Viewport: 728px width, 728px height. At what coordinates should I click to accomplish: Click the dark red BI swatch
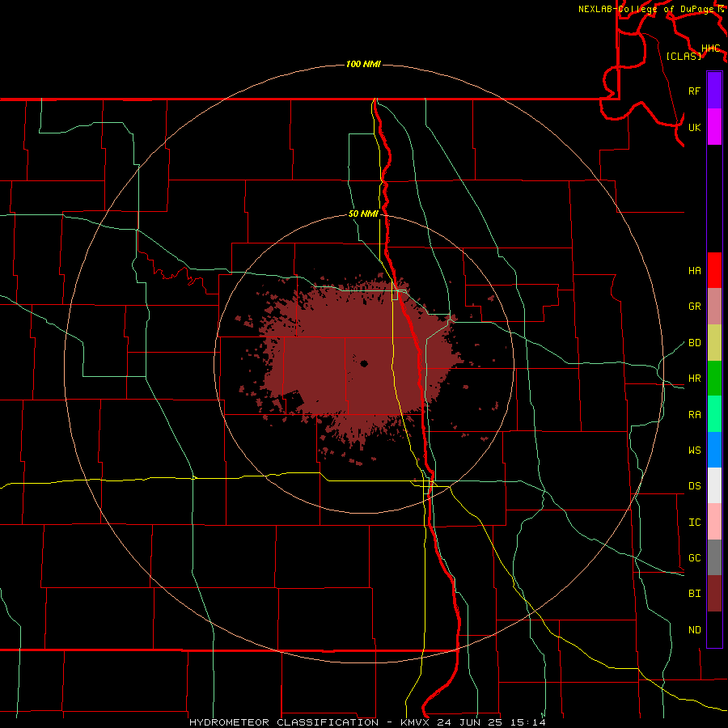click(x=714, y=594)
